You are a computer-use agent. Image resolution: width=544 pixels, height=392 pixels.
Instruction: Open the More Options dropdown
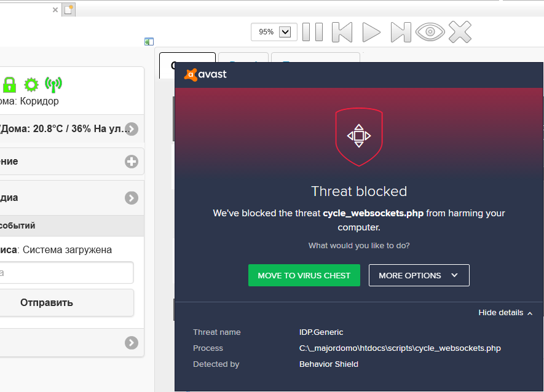pyautogui.click(x=419, y=275)
